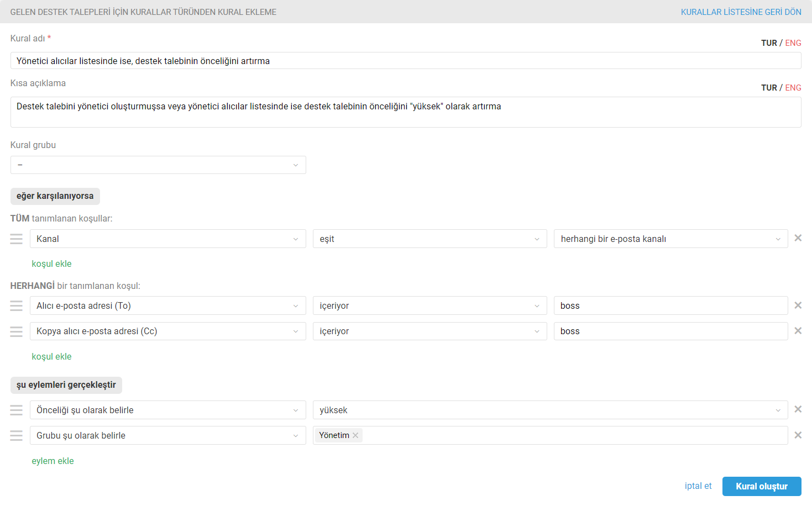The height and width of the screenshot is (506, 812).
Task: Remove the Grubu şu olarak belirle action
Action: pyautogui.click(x=798, y=435)
